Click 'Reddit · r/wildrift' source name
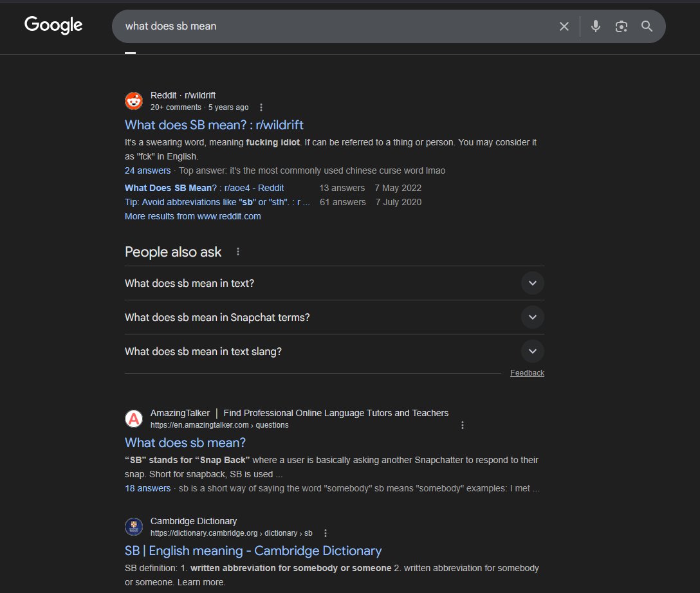 (183, 95)
